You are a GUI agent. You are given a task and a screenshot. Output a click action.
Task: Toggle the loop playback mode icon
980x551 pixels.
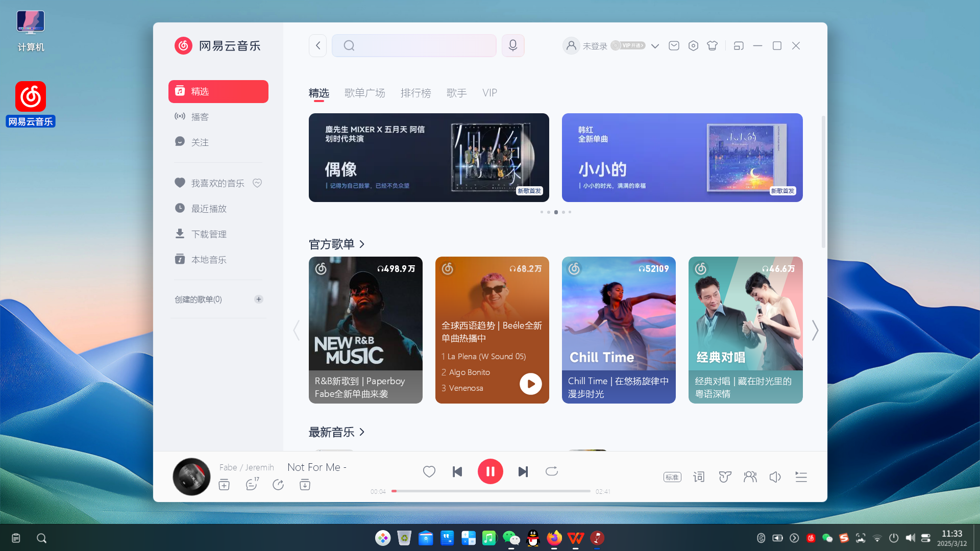[x=552, y=471]
